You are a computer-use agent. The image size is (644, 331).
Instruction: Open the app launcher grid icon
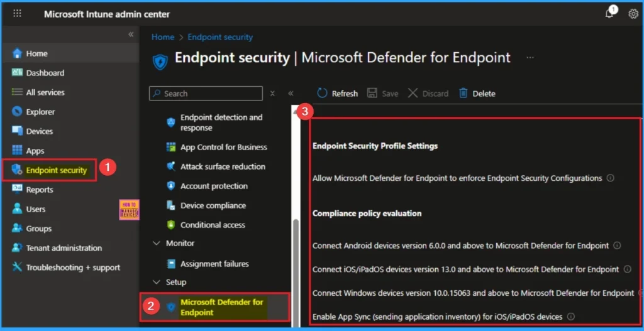coord(17,13)
